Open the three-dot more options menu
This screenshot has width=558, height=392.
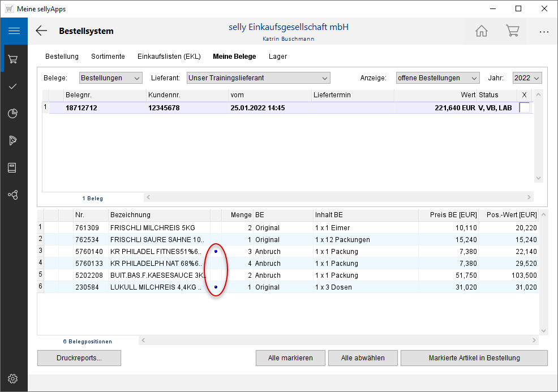[x=544, y=32]
